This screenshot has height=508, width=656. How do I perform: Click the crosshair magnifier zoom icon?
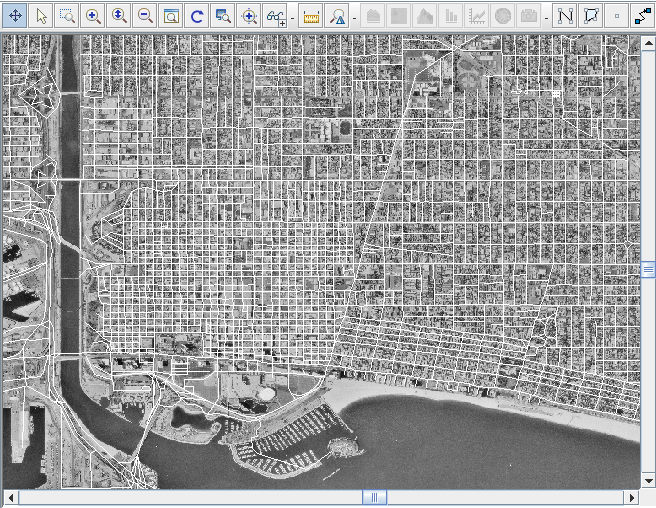(x=250, y=16)
